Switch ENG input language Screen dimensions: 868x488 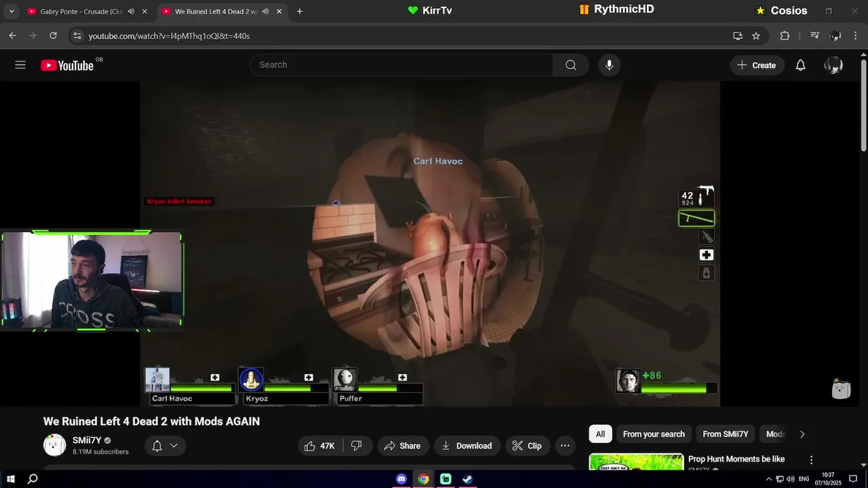804,479
